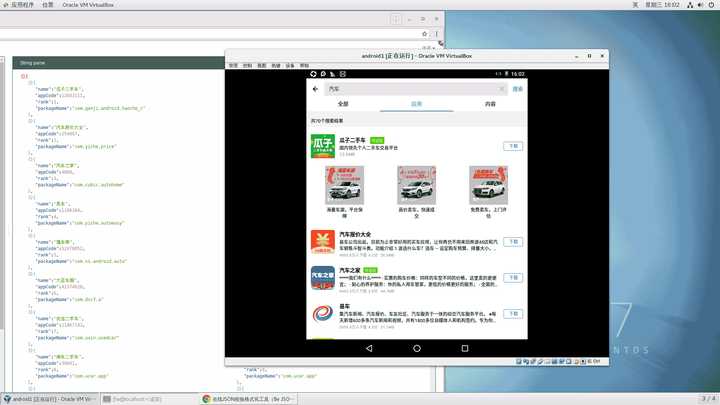Collapse the JSON object with com.ss.android.auto
This screenshot has width=720, height=405.
[x=31, y=236]
